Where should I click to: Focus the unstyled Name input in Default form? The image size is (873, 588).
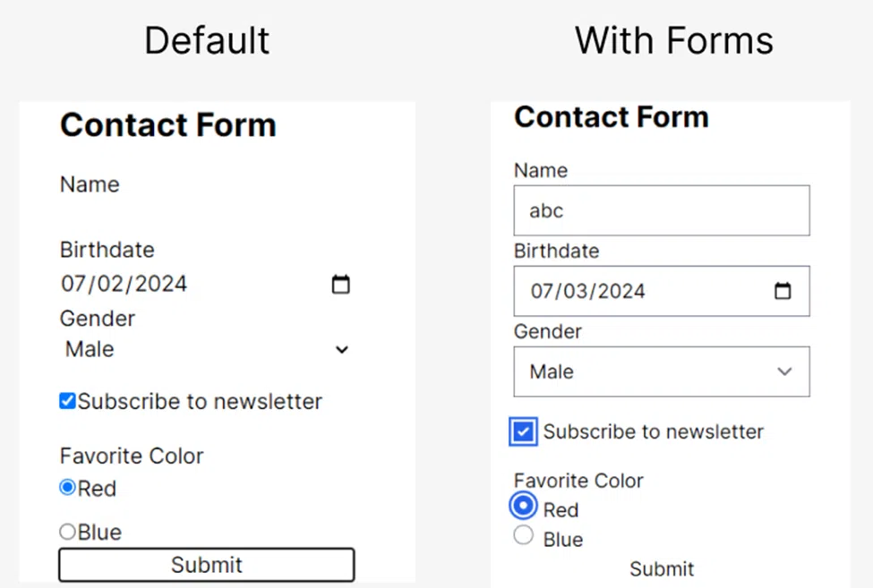click(x=207, y=216)
